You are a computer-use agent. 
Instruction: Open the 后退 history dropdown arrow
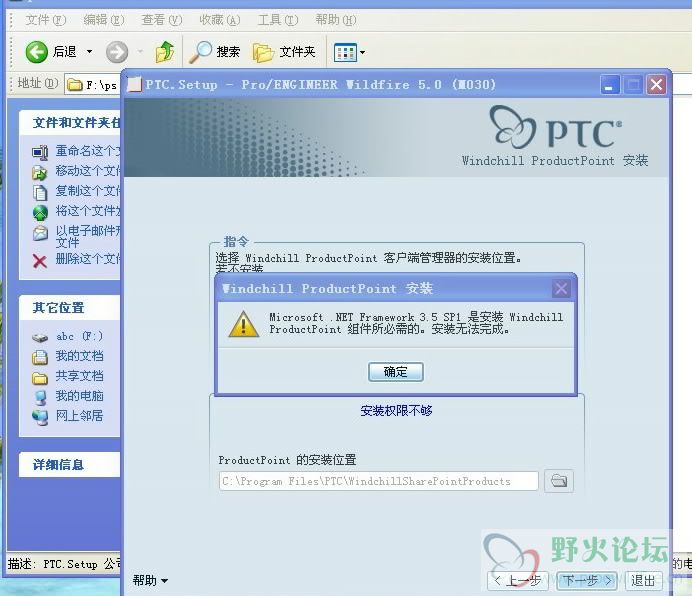[x=90, y=52]
